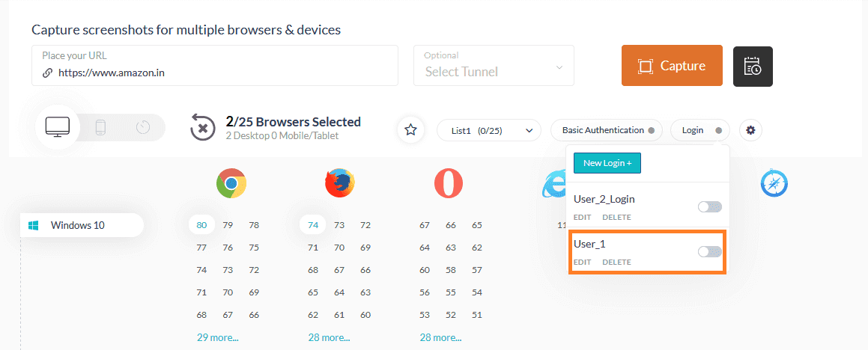Screen dimensions: 868x350
Task: Deselect Chrome version 80
Action: (x=201, y=225)
